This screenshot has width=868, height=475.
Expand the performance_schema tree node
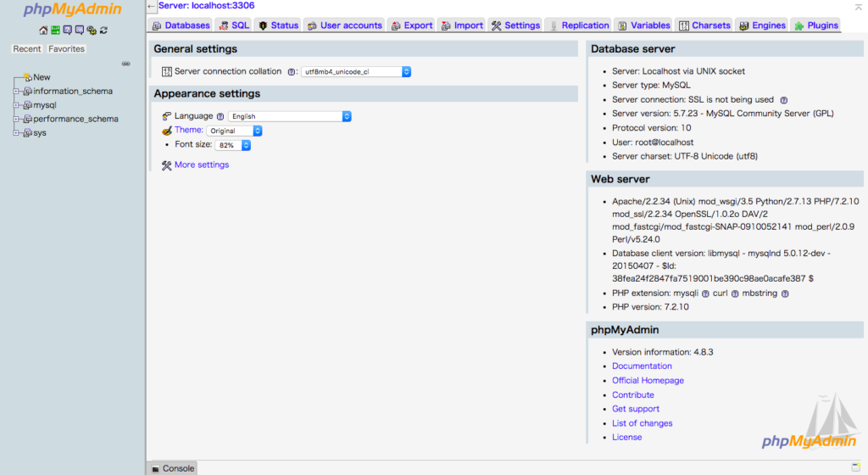16,119
